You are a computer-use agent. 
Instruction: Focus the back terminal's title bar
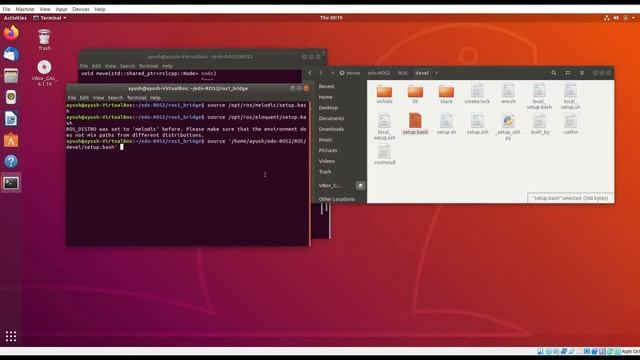coord(200,57)
